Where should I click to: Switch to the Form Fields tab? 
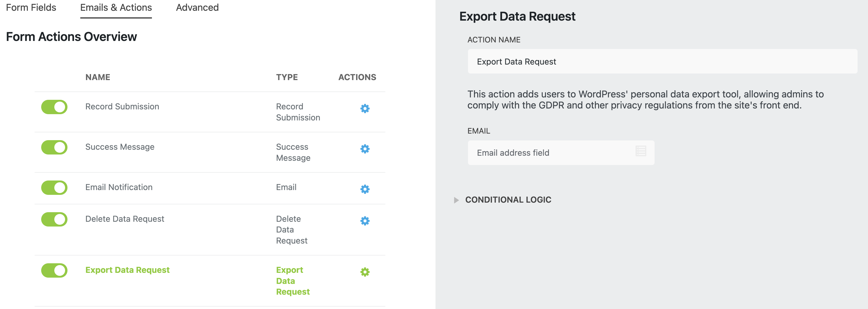(x=31, y=7)
